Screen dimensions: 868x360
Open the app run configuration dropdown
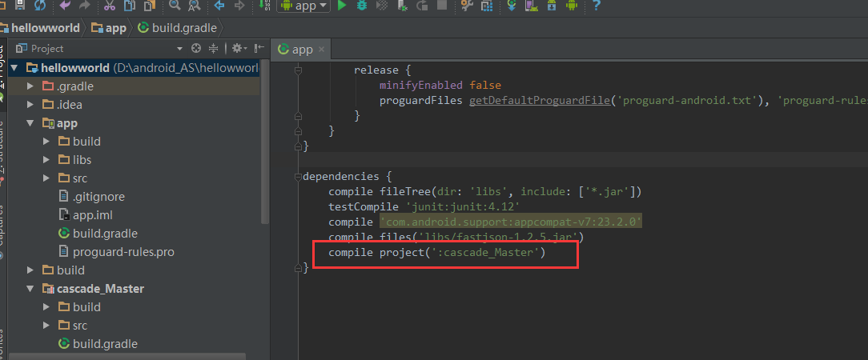pyautogui.click(x=303, y=6)
